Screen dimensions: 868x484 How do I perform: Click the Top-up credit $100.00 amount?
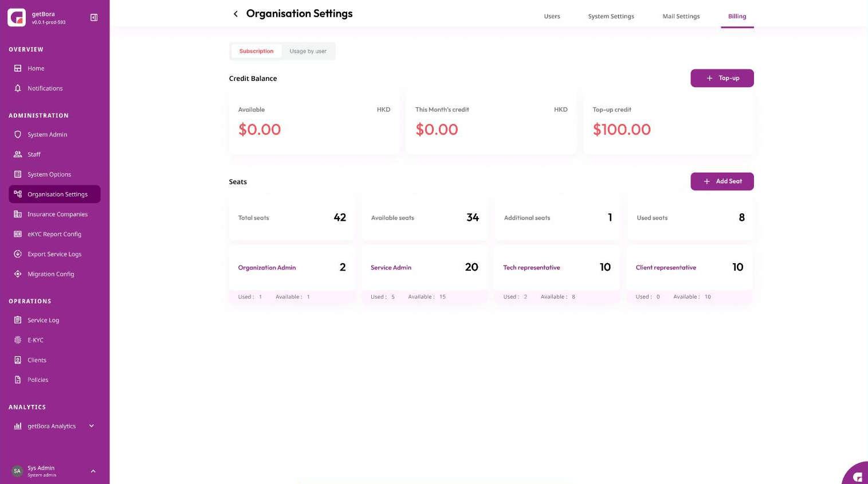(x=622, y=130)
